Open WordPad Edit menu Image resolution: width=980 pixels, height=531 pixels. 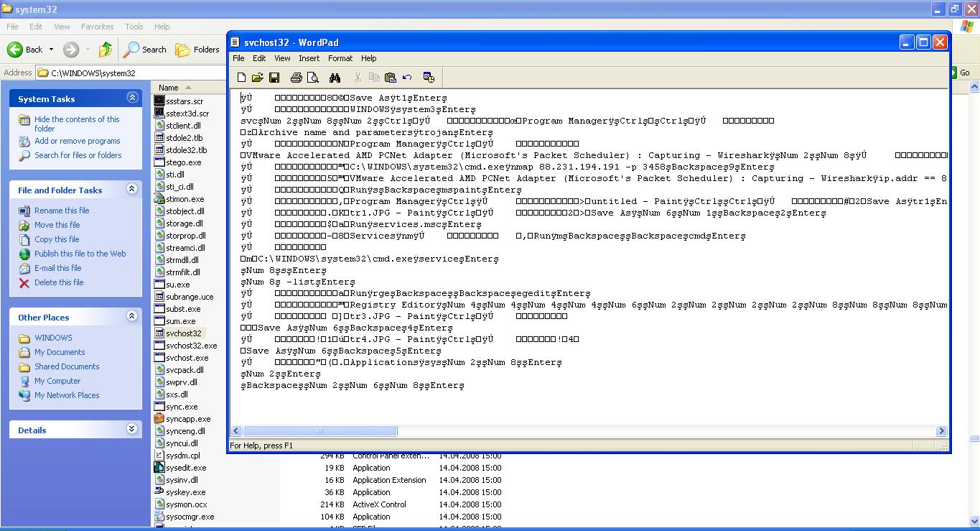click(x=259, y=58)
